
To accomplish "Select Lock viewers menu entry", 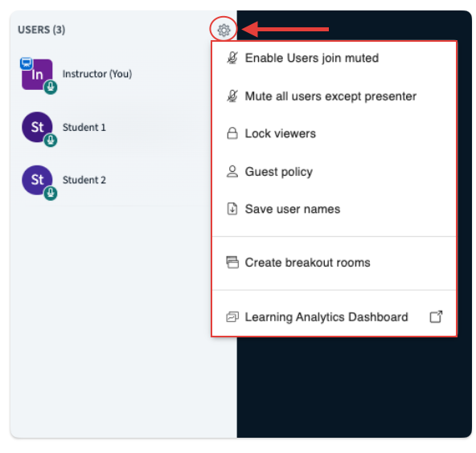I will (334, 133).
